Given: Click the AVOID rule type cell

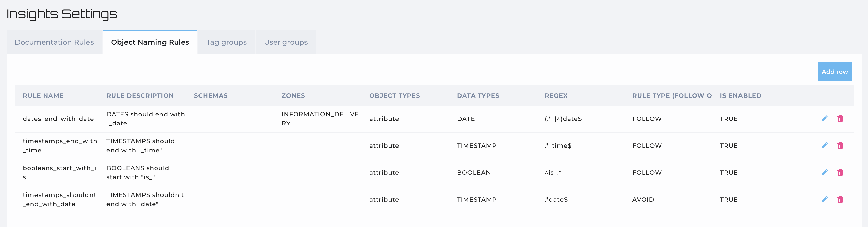Looking at the screenshot, I should (x=643, y=200).
